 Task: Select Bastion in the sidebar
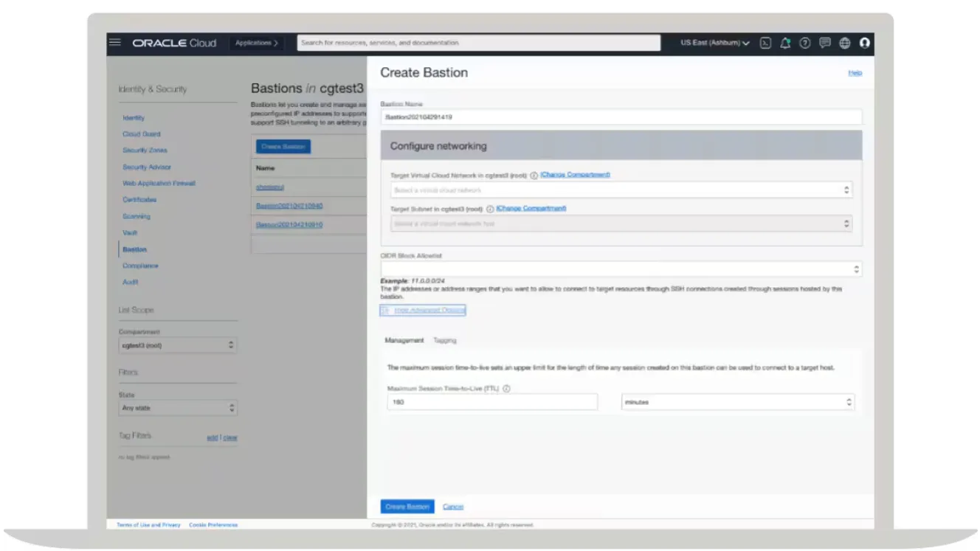click(135, 249)
